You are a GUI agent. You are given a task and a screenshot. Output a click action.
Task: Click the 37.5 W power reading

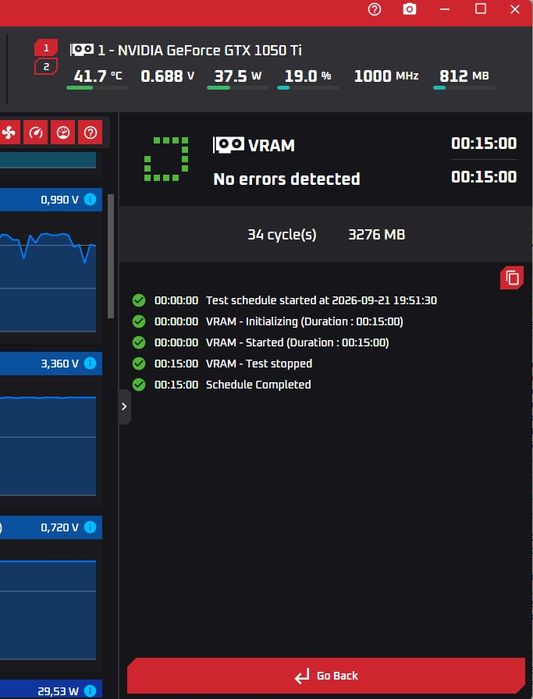pos(238,76)
